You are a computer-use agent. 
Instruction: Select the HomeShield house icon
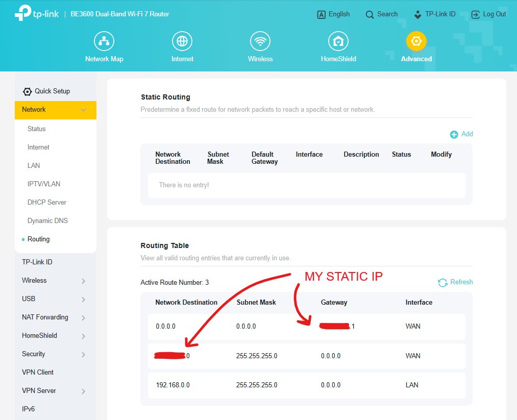click(x=338, y=41)
